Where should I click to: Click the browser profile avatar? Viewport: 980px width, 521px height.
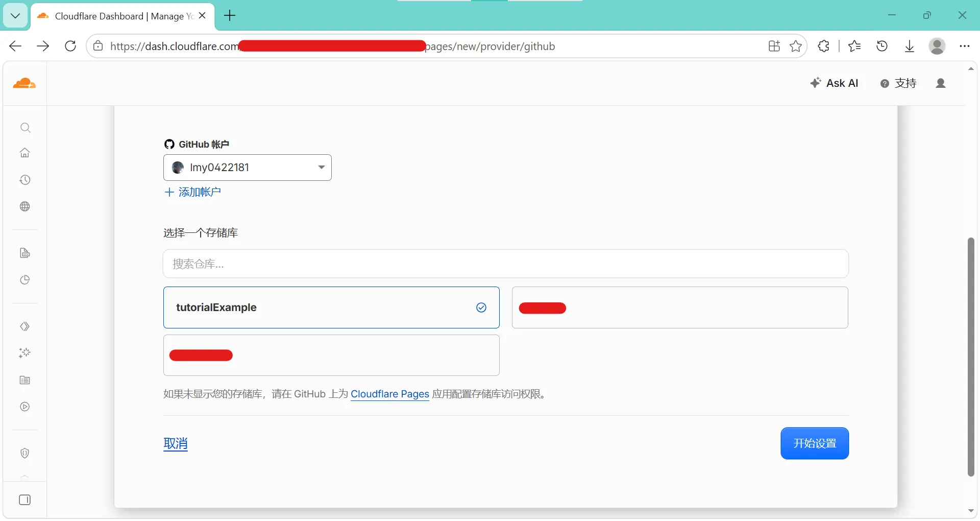click(x=937, y=46)
